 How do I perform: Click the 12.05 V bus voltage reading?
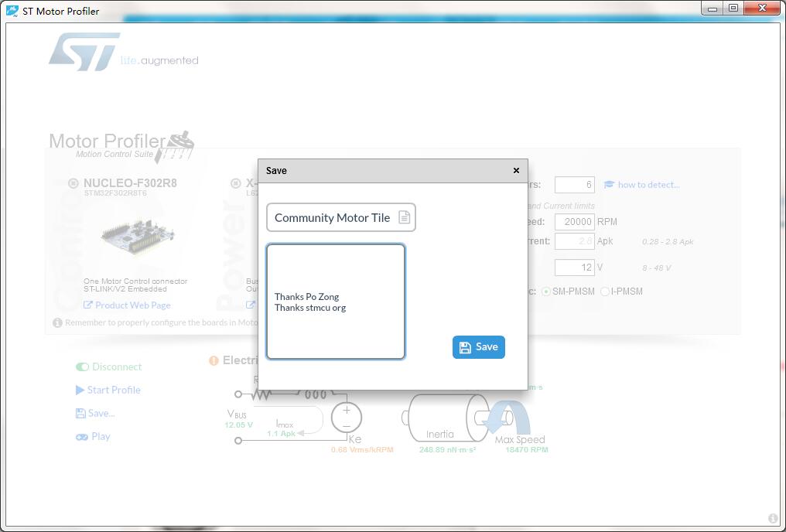pos(238,425)
